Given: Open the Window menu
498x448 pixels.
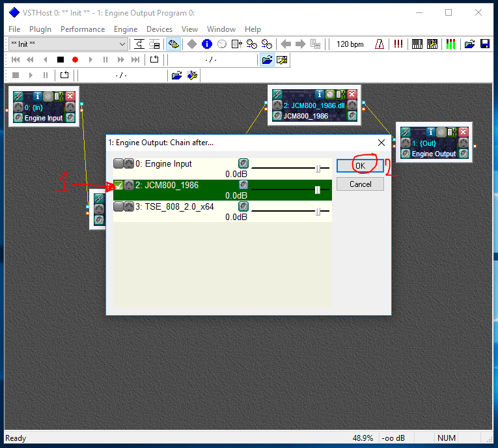Looking at the screenshot, I should [x=221, y=29].
